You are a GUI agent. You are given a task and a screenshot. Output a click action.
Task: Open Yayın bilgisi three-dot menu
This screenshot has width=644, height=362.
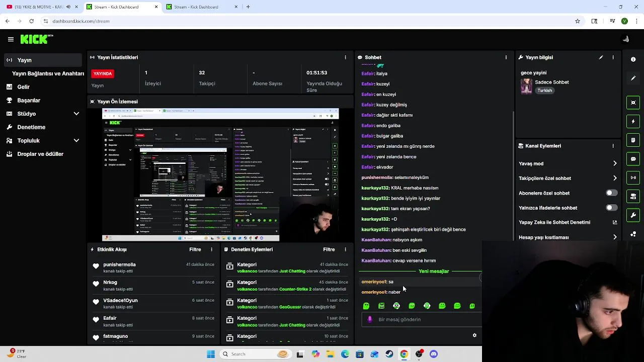click(x=613, y=57)
